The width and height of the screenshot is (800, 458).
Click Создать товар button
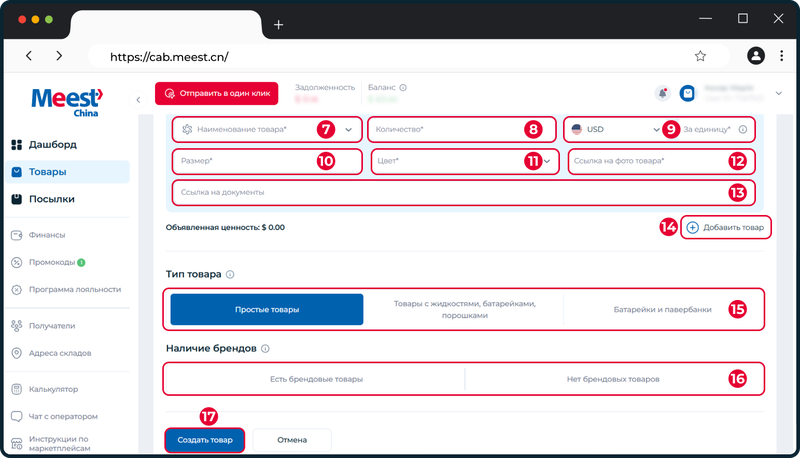205,440
